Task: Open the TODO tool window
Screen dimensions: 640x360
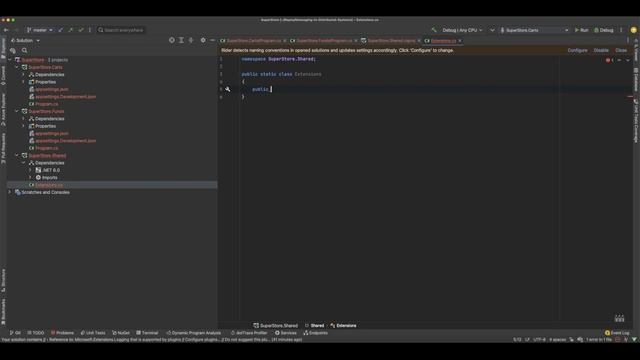Action: pyautogui.click(x=36, y=333)
